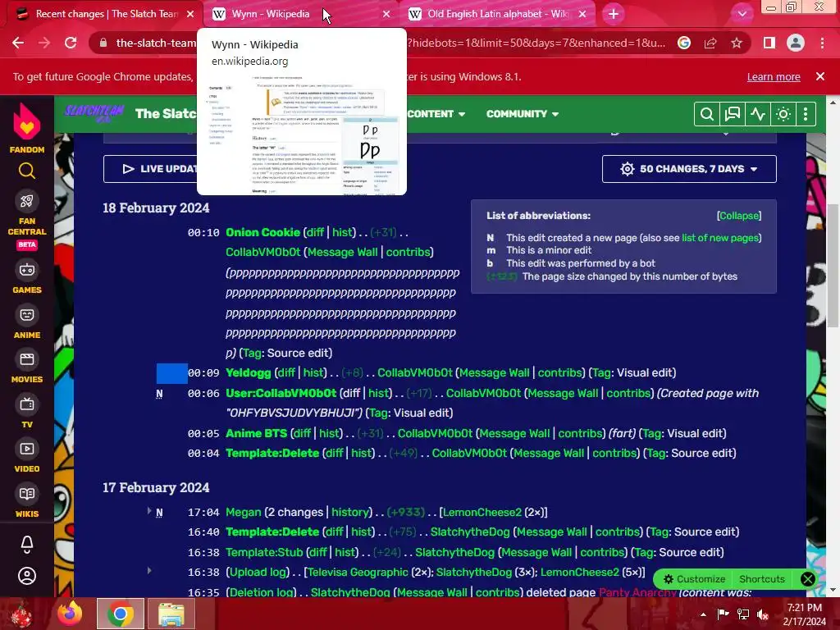Open the Games controller icon
Viewport: 840px width, 630px height.
[27, 269]
